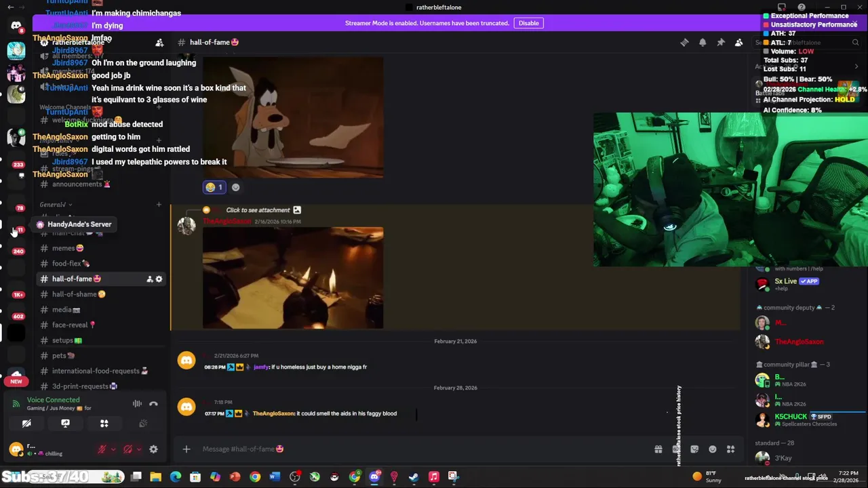Unmute the microphone

pos(102,449)
